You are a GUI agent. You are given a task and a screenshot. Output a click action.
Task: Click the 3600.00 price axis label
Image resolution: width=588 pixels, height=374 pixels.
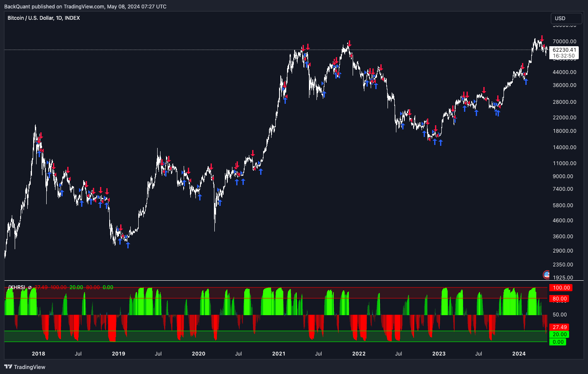pos(563,237)
